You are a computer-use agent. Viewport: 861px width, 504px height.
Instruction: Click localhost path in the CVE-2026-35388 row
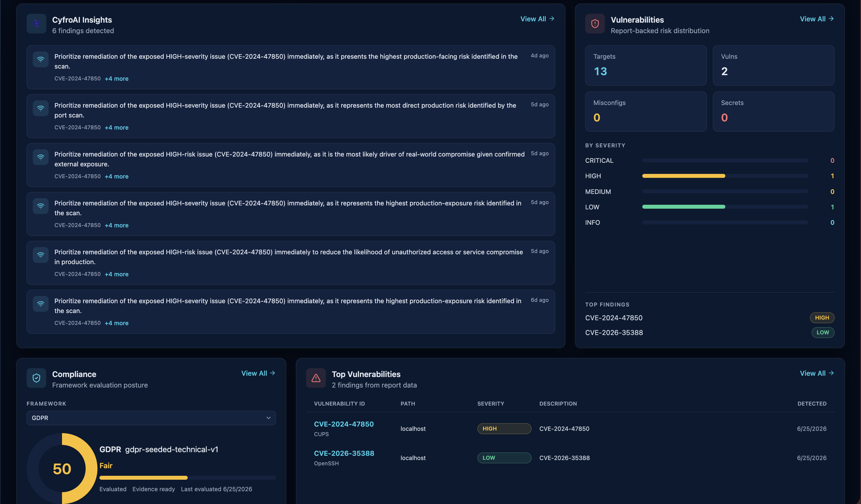click(x=413, y=458)
